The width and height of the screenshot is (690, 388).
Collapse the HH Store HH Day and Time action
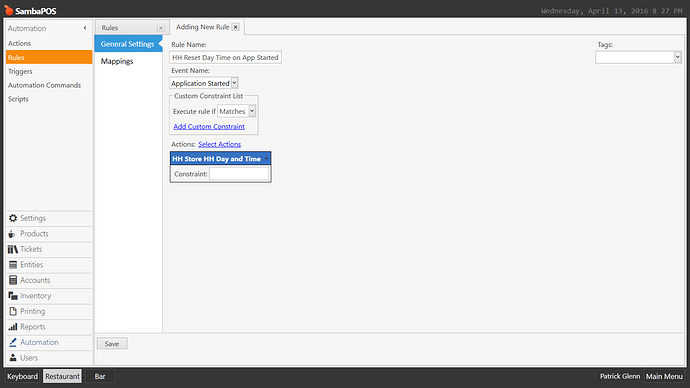266,158
